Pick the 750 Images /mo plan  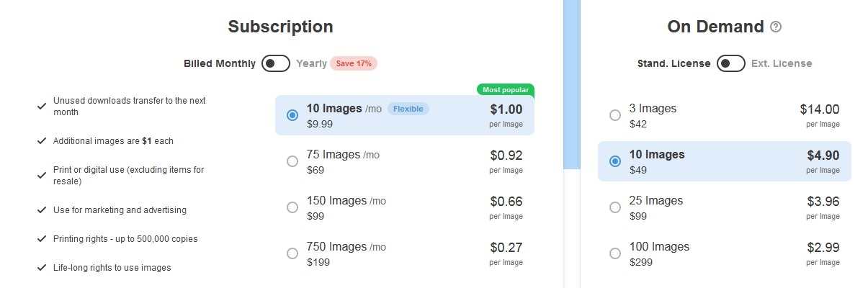click(x=405, y=253)
